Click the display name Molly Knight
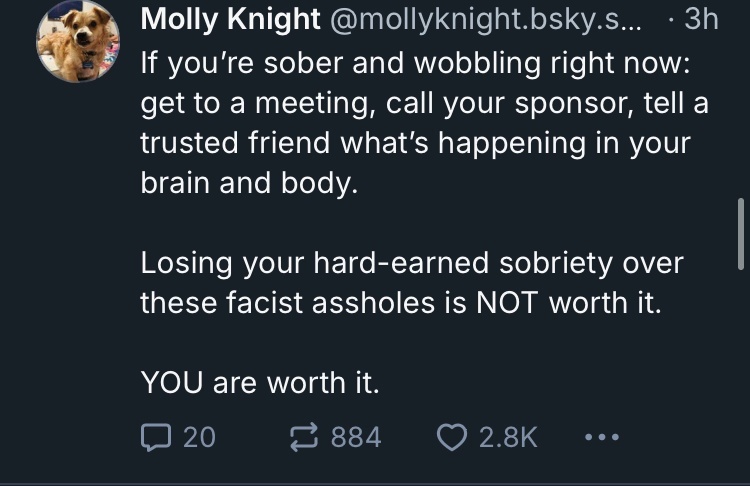This screenshot has width=750, height=486. (x=231, y=19)
